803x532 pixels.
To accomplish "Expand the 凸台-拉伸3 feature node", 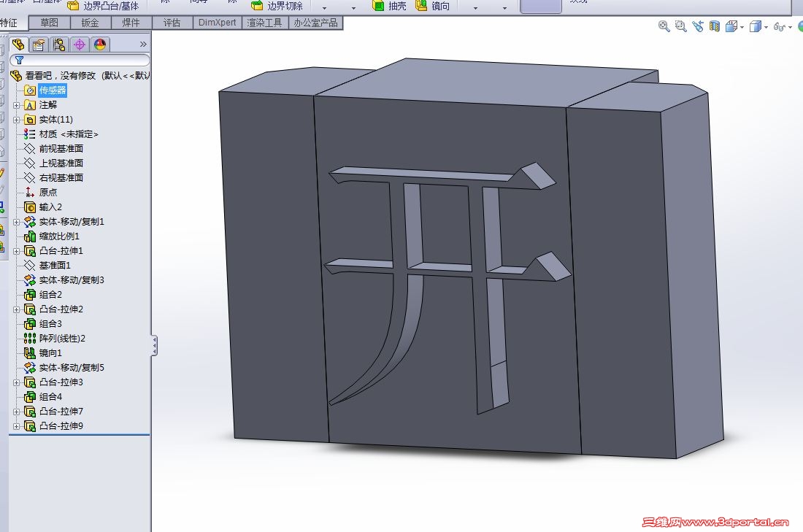I will 16,382.
